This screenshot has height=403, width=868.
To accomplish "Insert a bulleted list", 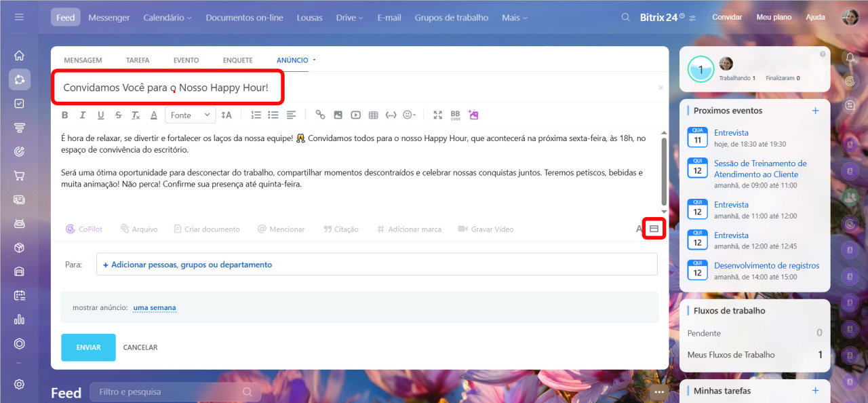I will point(273,115).
